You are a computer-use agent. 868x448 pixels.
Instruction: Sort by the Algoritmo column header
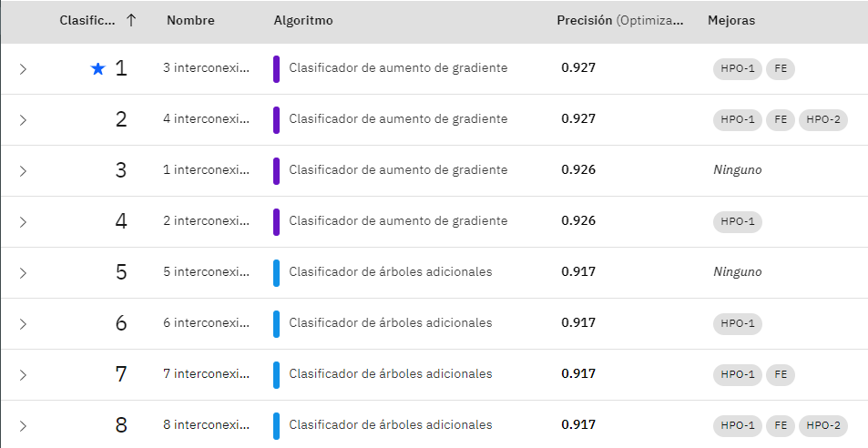click(x=303, y=21)
